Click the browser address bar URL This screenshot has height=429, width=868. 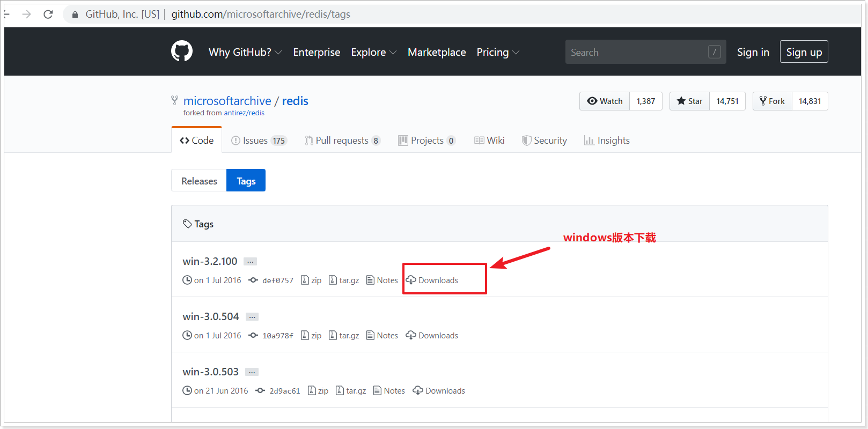coord(261,14)
